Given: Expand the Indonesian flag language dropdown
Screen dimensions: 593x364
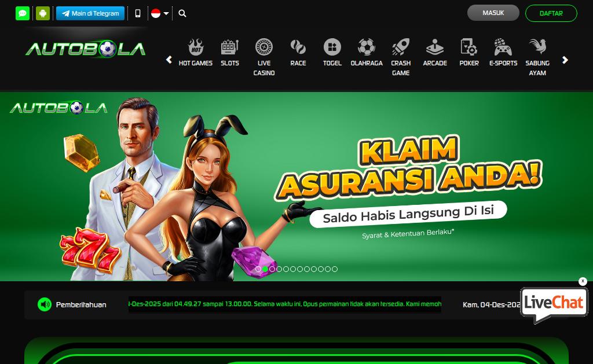Looking at the screenshot, I should 160,13.
